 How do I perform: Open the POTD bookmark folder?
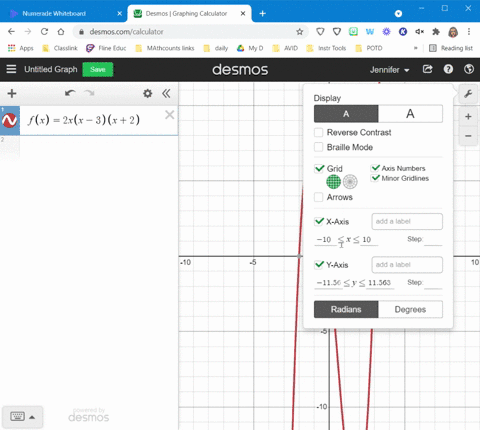(369, 48)
